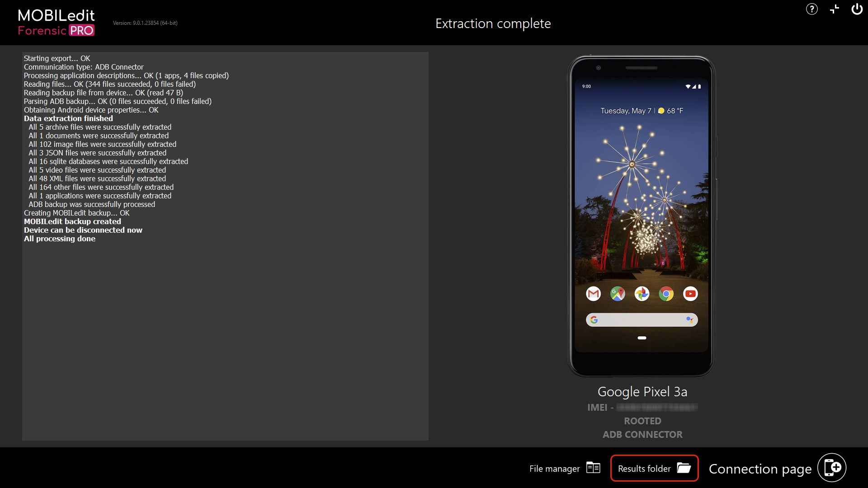Image resolution: width=868 pixels, height=488 pixels.
Task: Click the MOBILedit Forensic PRO logo
Action: click(x=56, y=22)
